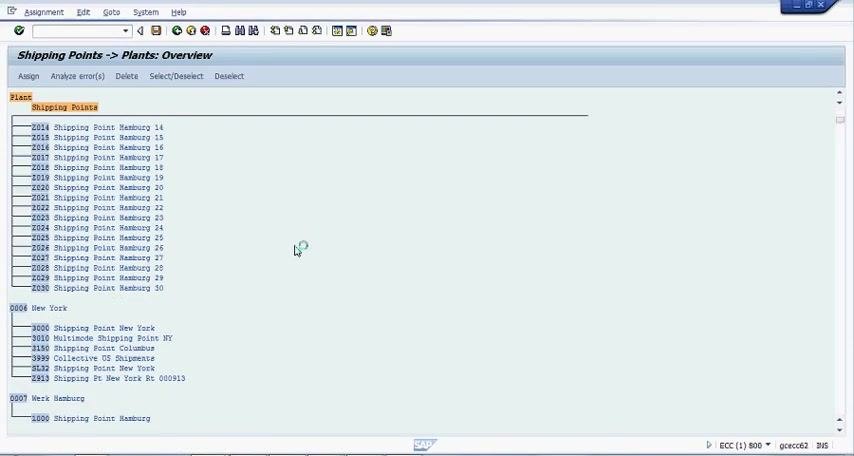Click the Previous Page icon
This screenshot has width=854, height=456.
(x=289, y=31)
